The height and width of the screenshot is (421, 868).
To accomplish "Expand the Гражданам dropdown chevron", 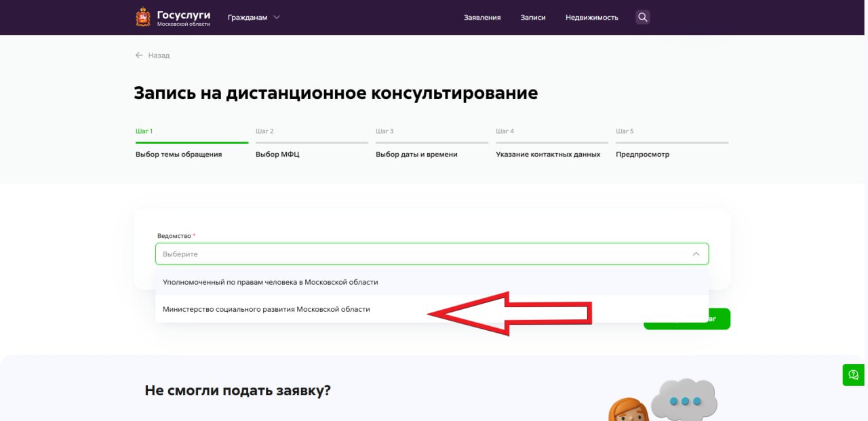I will (277, 18).
